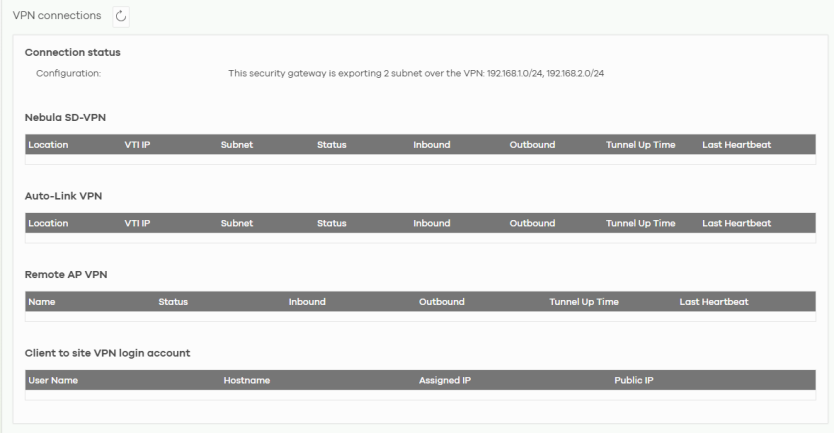Image resolution: width=834 pixels, height=433 pixels.
Task: Click the VPN connections refresh icon
Action: tap(121, 16)
